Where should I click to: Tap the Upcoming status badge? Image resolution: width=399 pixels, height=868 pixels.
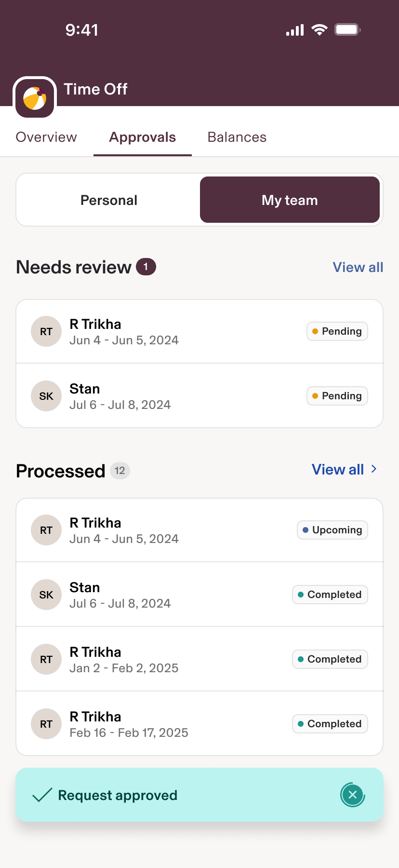[332, 530]
